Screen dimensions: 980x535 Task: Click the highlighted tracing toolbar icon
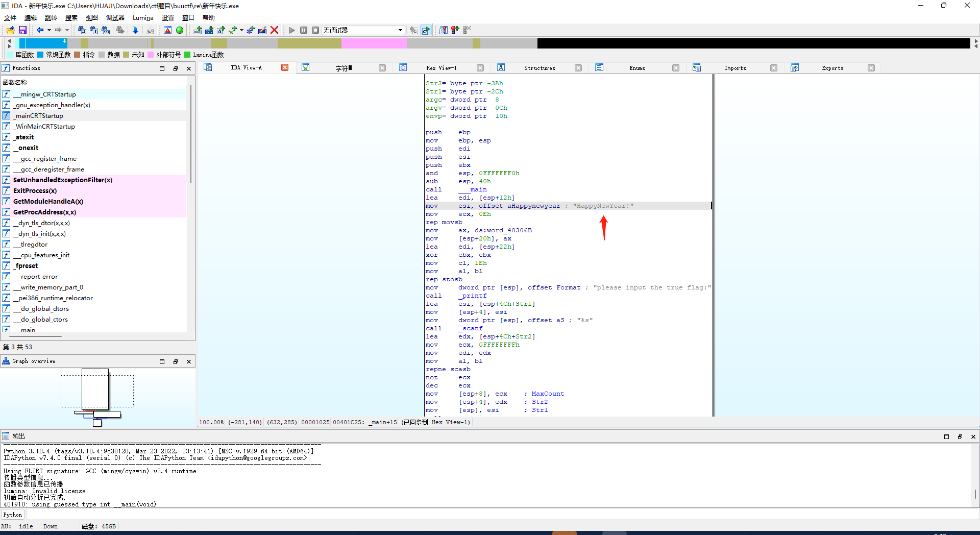426,30
